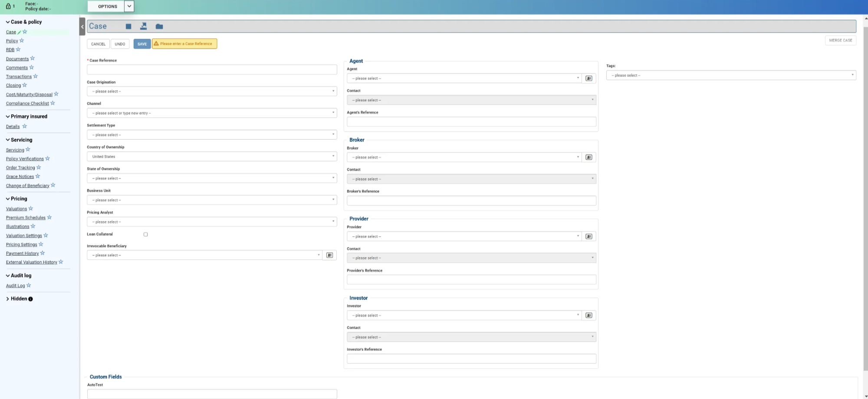Go to Documents in the sidebar

17,59
